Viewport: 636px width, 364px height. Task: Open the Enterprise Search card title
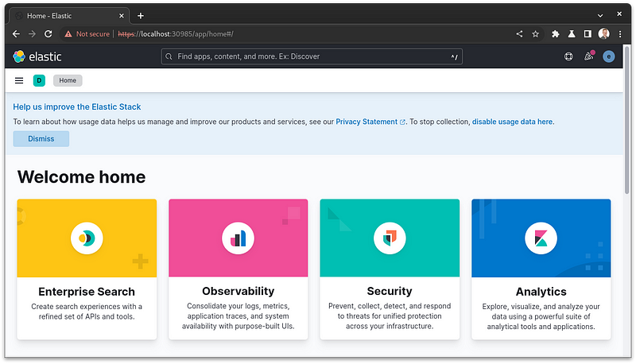coord(87,292)
